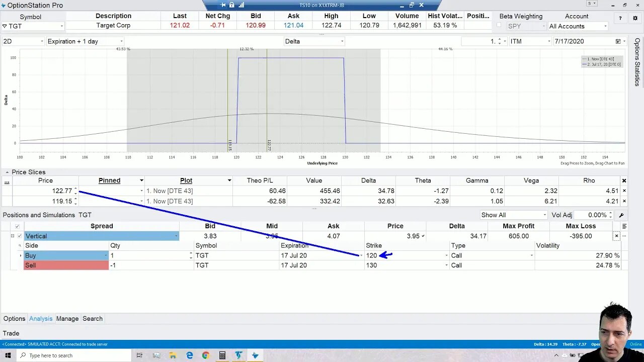Image resolution: width=644 pixels, height=362 pixels.
Task: Expand the Trade bar
Action: pyautogui.click(x=11, y=333)
